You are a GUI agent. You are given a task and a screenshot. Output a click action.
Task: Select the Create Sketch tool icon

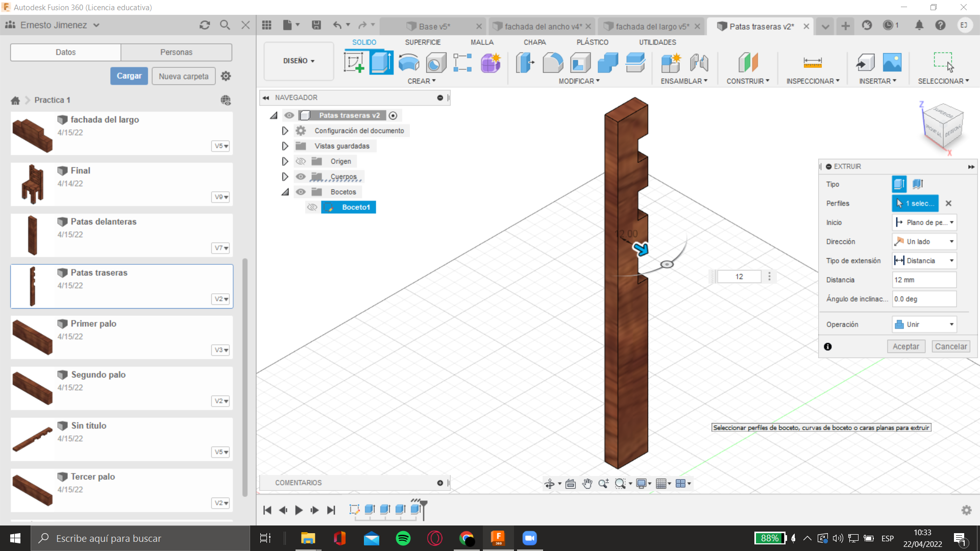coord(354,63)
